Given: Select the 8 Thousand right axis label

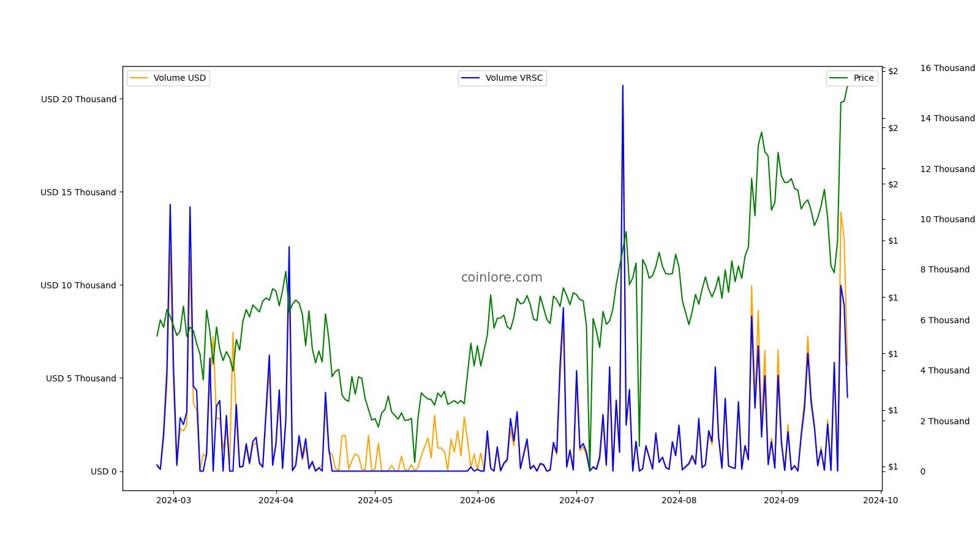Looking at the screenshot, I should tap(945, 269).
